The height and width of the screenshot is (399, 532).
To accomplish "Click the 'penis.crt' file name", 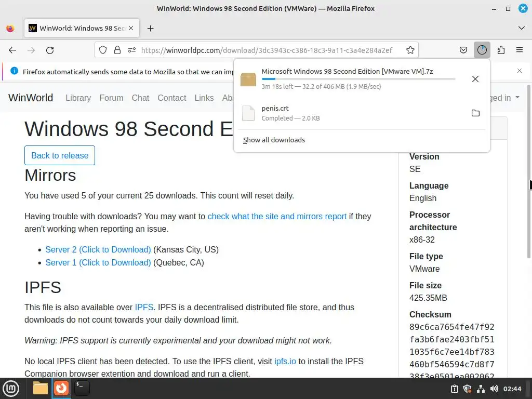I will pos(275,108).
